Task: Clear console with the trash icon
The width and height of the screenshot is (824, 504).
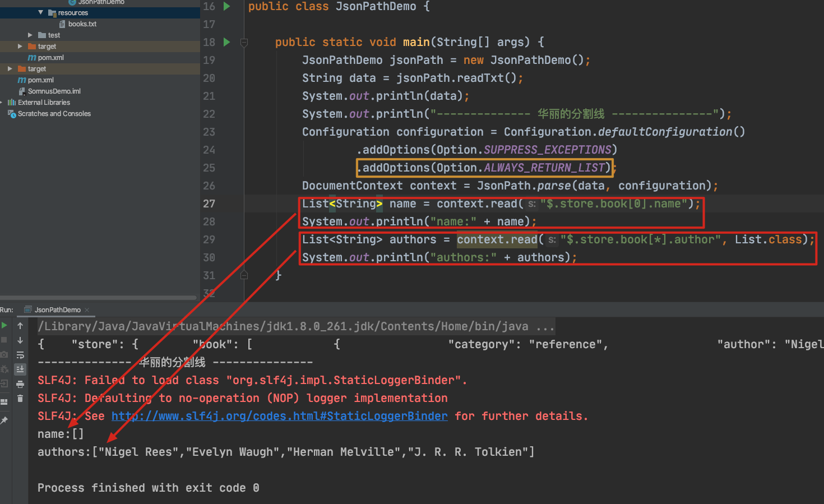Action: 20,399
